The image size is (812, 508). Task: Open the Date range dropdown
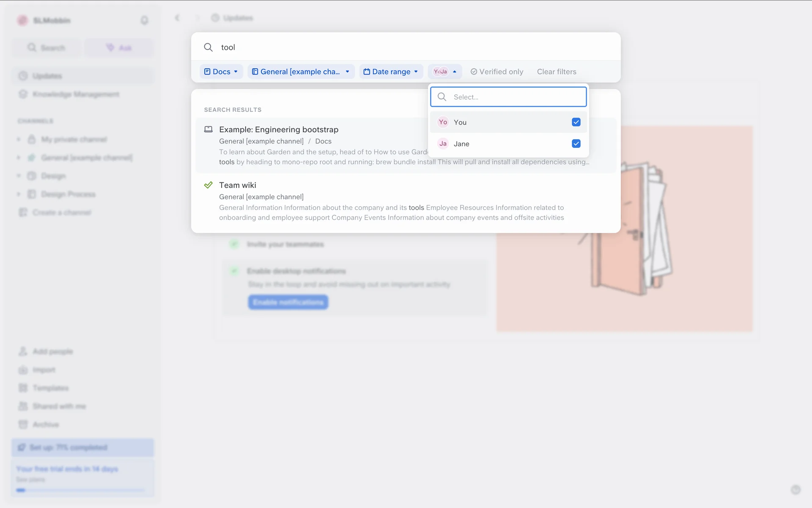391,72
